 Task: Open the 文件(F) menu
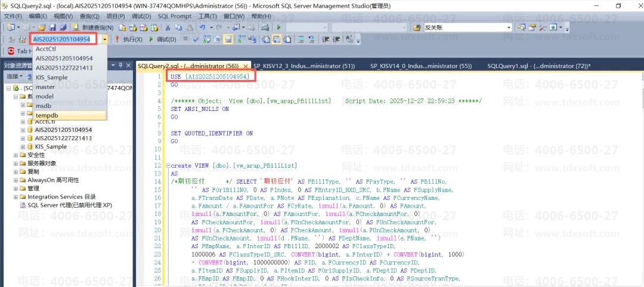[13, 16]
